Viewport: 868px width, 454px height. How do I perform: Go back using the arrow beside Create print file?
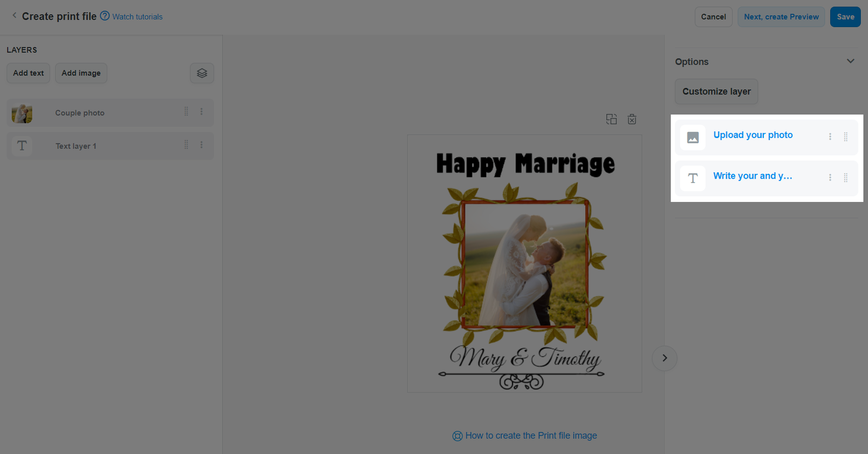coord(14,16)
